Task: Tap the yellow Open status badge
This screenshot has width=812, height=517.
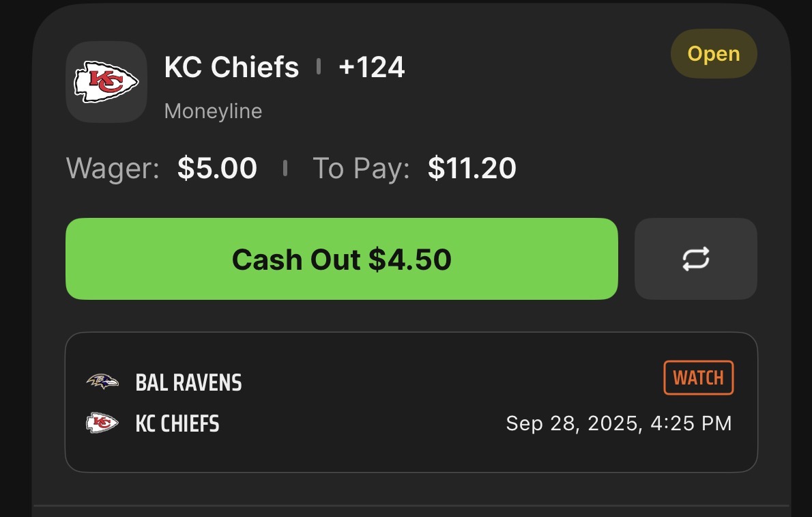Action: 714,53
